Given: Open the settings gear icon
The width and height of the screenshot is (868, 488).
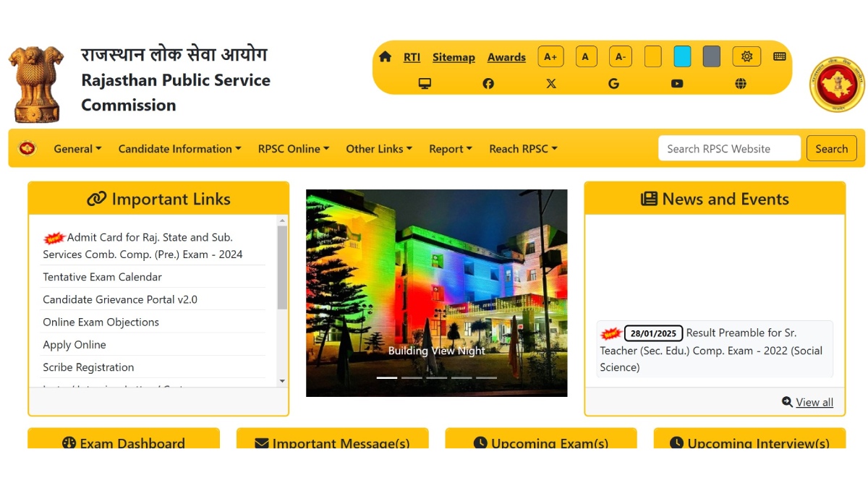Looking at the screenshot, I should tap(746, 56).
